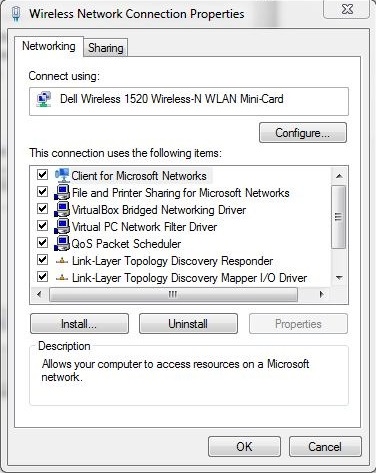Click horizontal scrollbar right arrow
This screenshot has width=376, height=473.
(322, 294)
